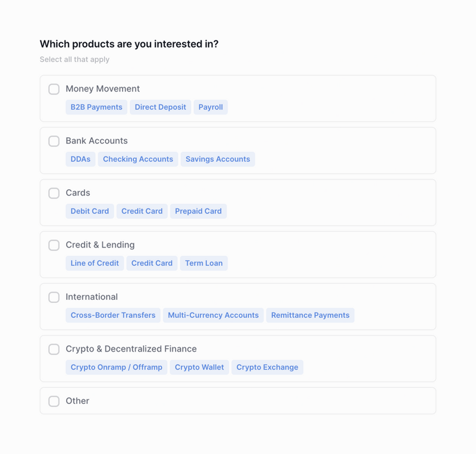Viewport: 476px width, 454px height.
Task: Select the Bank Accounts checkbox
Action: (54, 141)
